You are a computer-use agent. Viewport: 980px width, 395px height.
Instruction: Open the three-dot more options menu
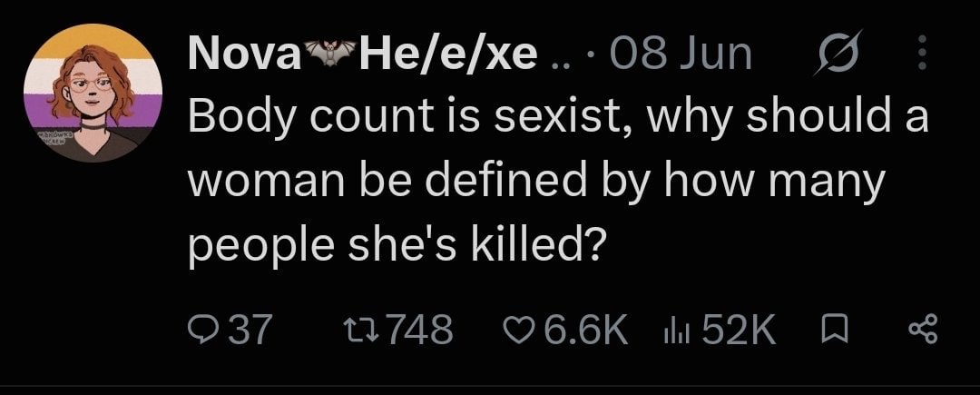(x=923, y=53)
